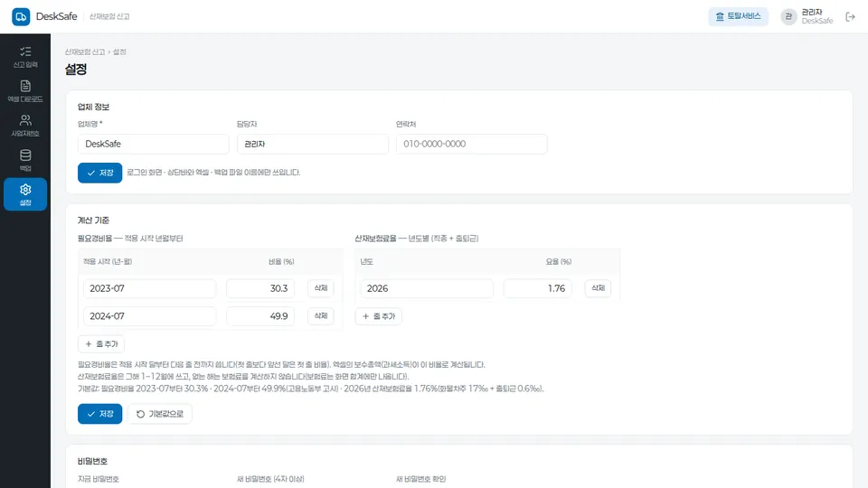Open the 신고 입력 checklist sidebar item
This screenshot has width=868, height=488.
pos(25,58)
